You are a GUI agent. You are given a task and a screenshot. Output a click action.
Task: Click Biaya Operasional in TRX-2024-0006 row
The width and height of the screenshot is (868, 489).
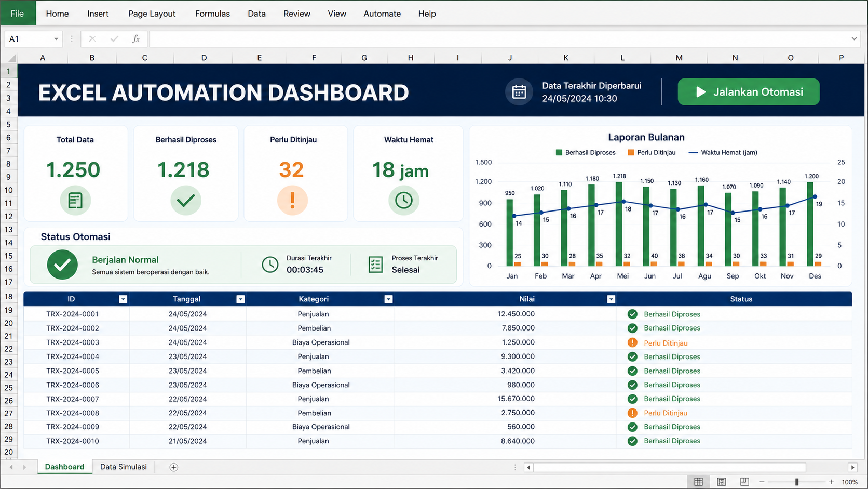[321, 385]
